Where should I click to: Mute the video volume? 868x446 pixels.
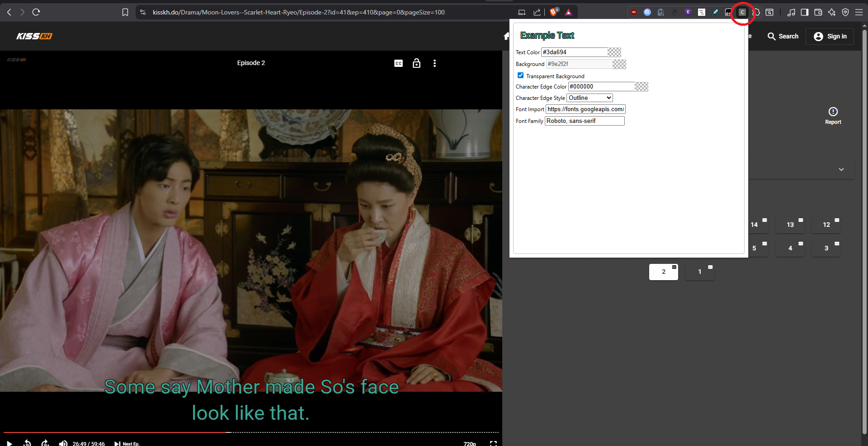click(x=63, y=443)
